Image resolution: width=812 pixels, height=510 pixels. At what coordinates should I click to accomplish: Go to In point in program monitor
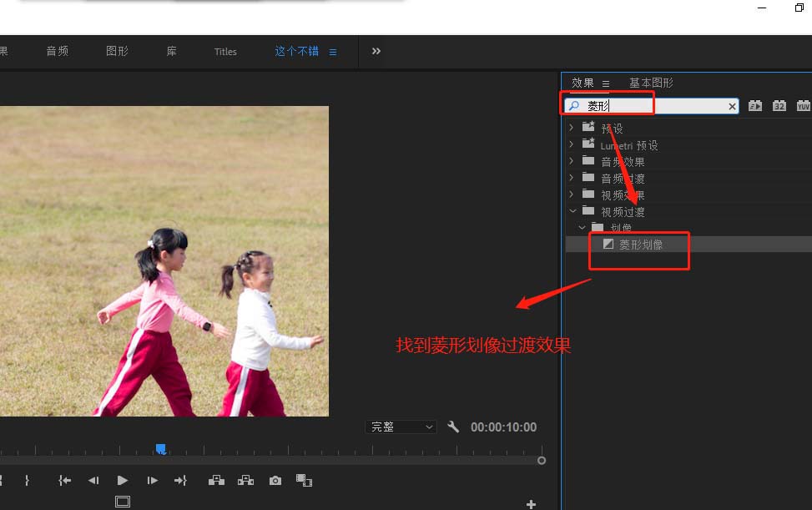click(x=65, y=481)
